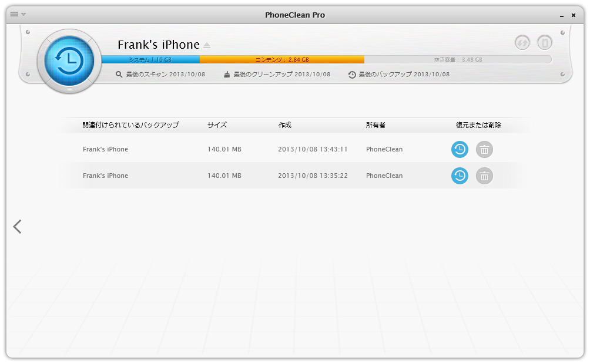Click 最後のスキャン 2013/10/08 text

point(166,75)
